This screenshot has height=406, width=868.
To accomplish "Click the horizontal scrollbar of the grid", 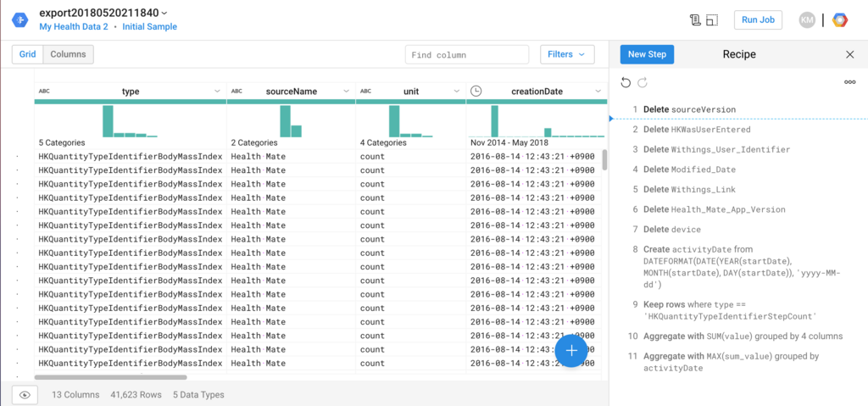I will (111, 377).
